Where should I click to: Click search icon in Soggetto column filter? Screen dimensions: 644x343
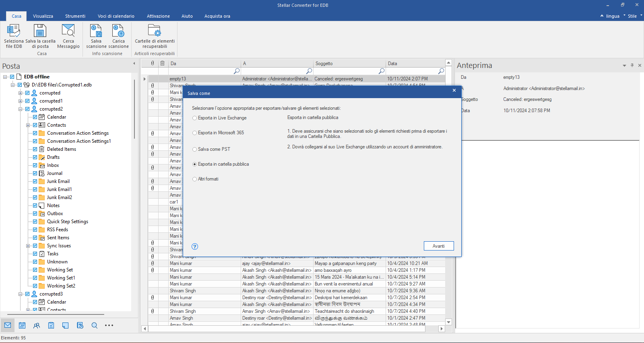[382, 71]
